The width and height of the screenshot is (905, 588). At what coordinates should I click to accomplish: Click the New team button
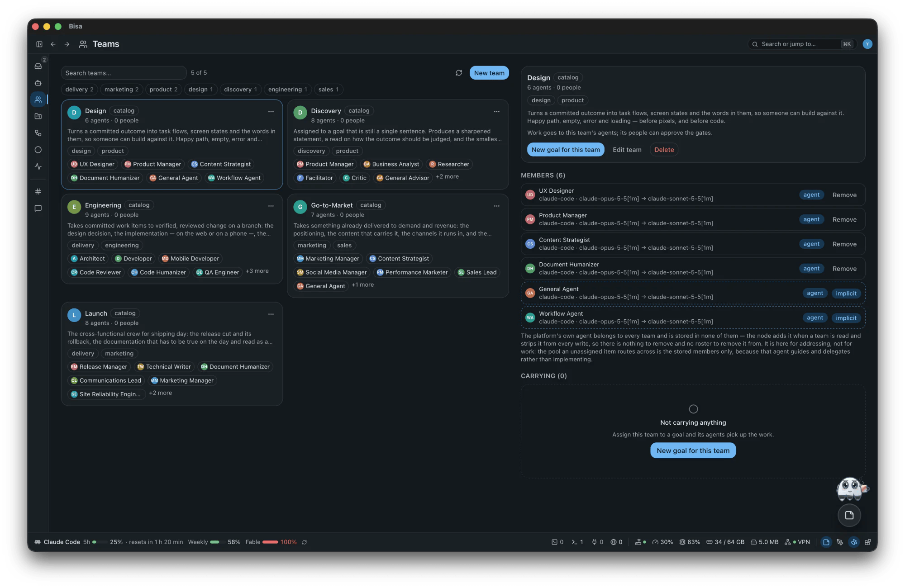tap(489, 73)
